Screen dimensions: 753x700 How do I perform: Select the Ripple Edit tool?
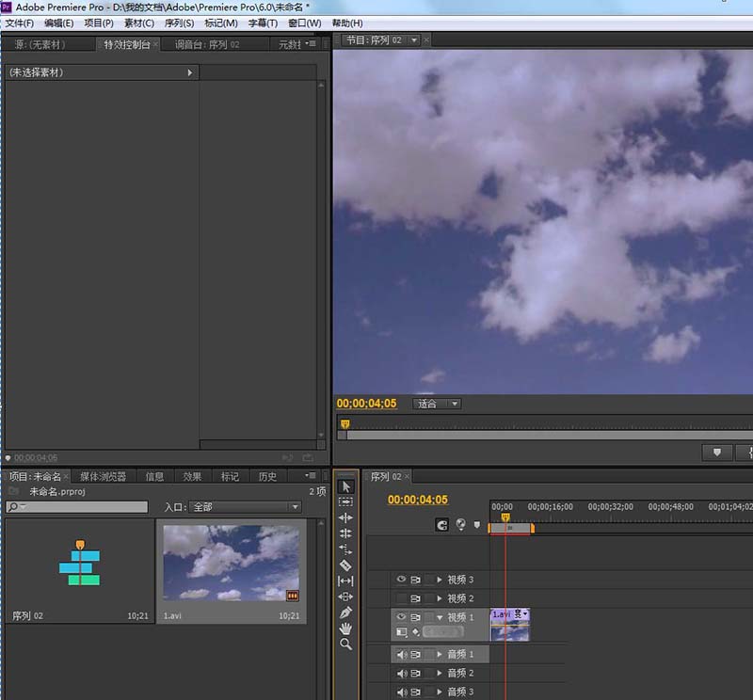point(345,517)
